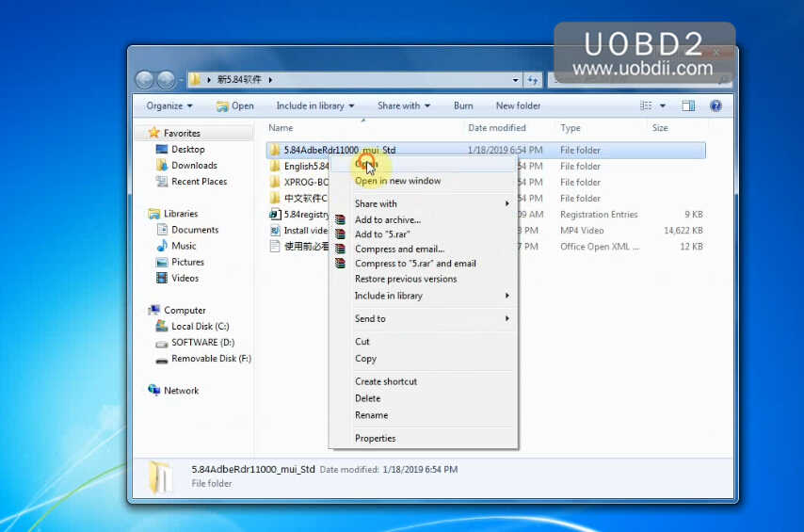Open Local Disk (C:) in navigation pane
Screen dimensions: 804x532
[x=200, y=327]
